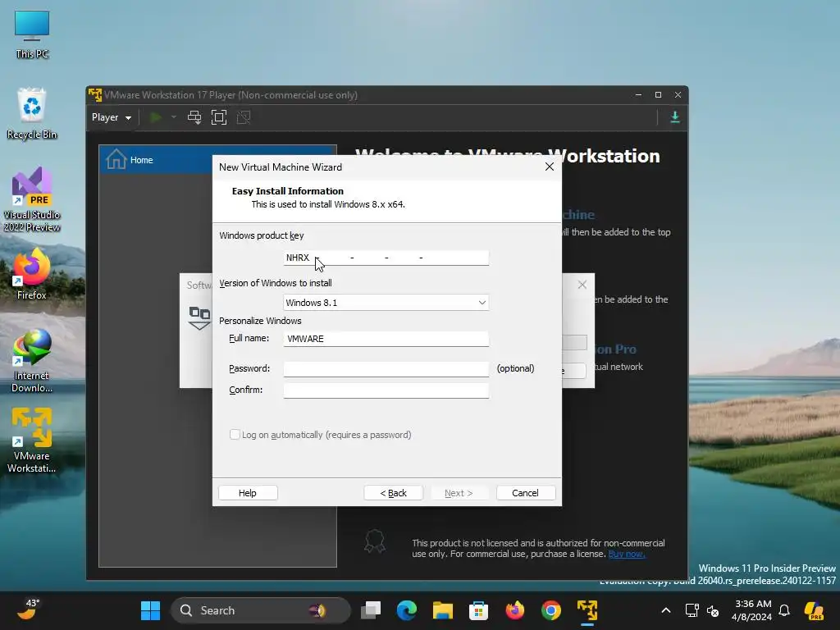Click the Buy now link
The width and height of the screenshot is (840, 630).
click(x=626, y=554)
